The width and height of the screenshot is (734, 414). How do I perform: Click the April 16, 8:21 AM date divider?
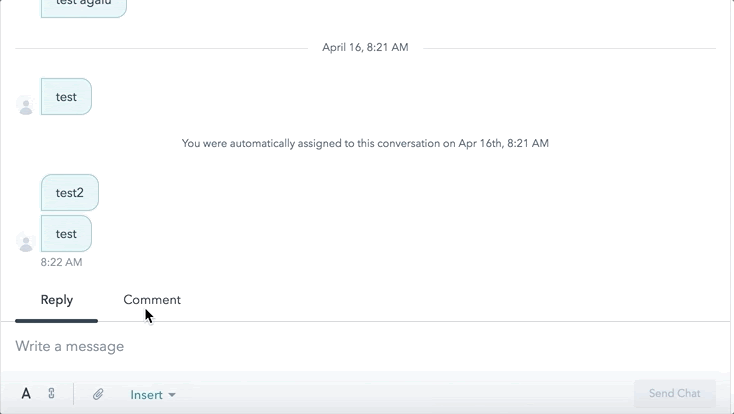pyautogui.click(x=365, y=48)
